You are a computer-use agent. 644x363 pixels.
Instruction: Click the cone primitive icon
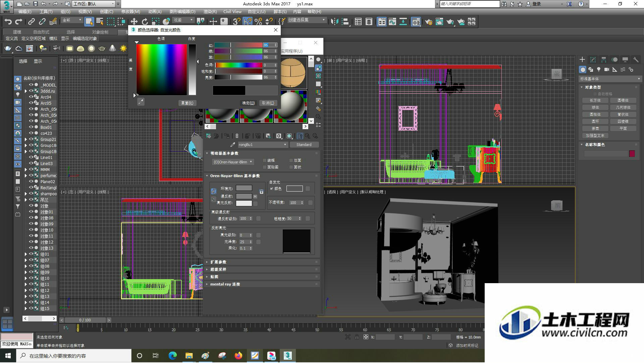[113, 49]
